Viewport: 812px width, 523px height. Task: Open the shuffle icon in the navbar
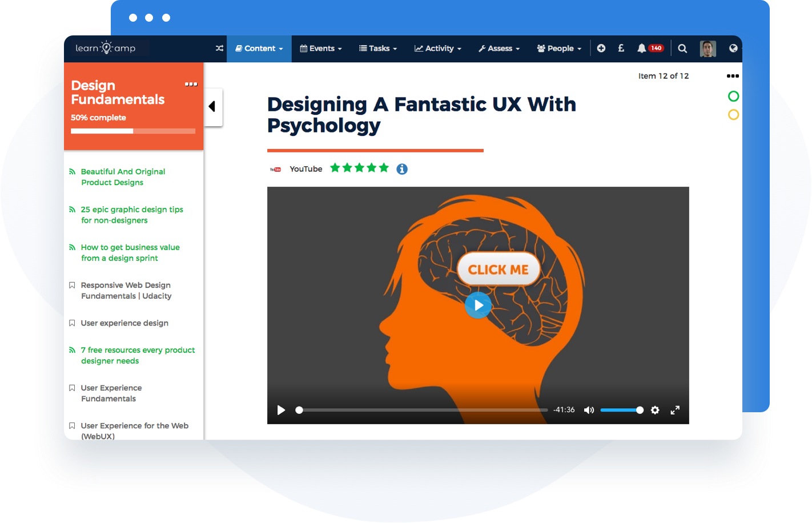click(219, 49)
